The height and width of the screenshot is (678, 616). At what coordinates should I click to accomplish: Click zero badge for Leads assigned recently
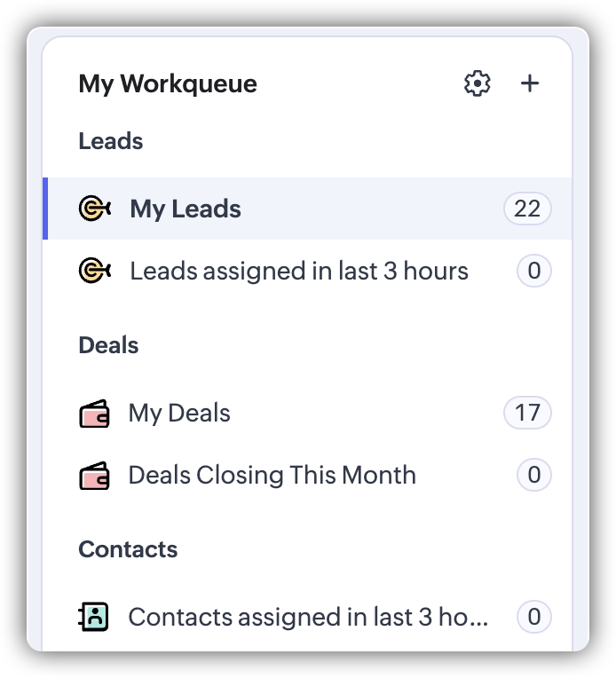[x=534, y=271]
